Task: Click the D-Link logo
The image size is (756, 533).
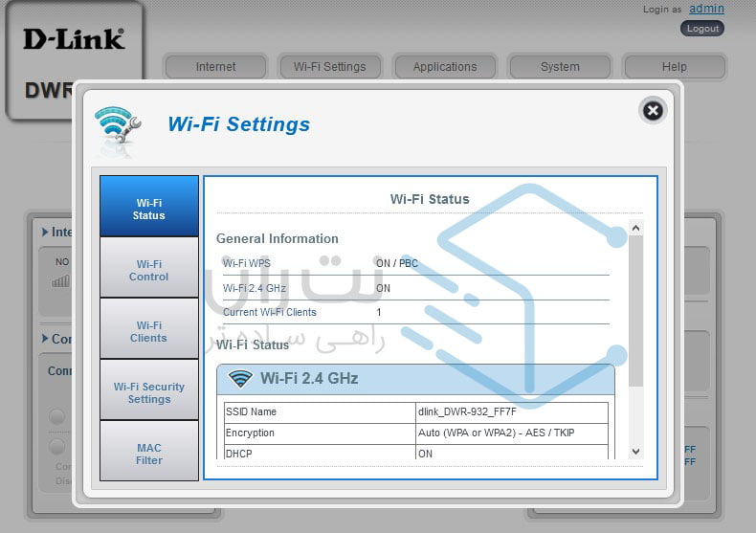Action: click(74, 40)
